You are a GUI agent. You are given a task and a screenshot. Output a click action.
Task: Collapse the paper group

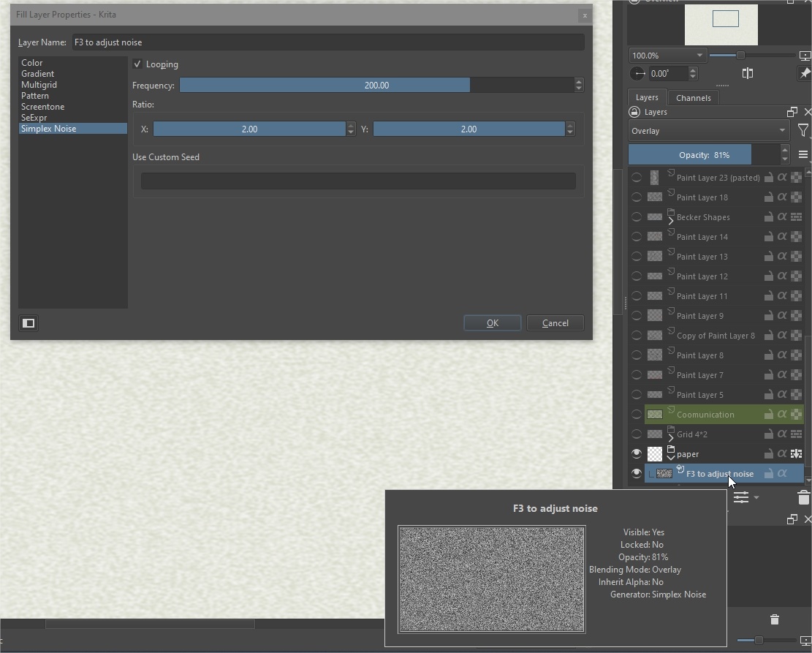coord(671,458)
